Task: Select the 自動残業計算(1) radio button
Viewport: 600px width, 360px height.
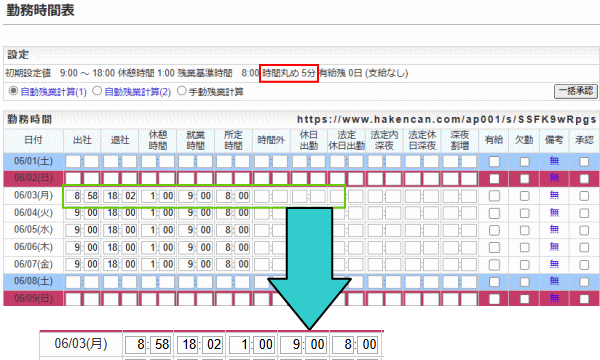Action: pos(13,91)
